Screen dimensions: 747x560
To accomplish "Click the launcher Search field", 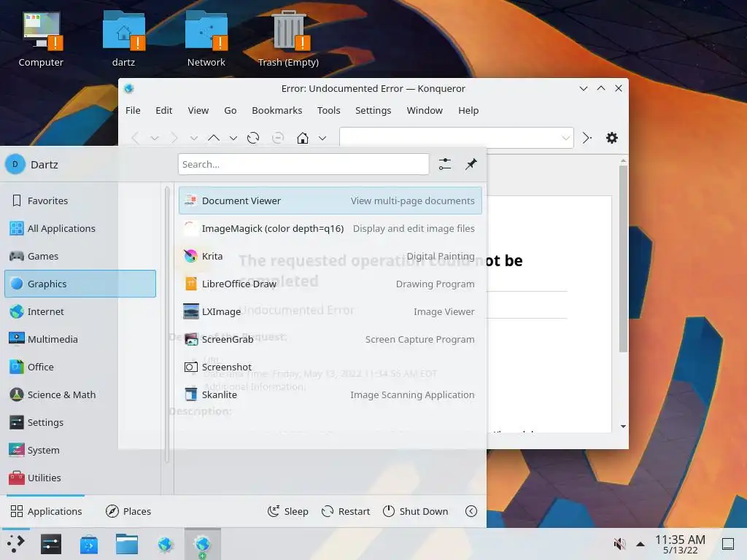I will coord(303,164).
